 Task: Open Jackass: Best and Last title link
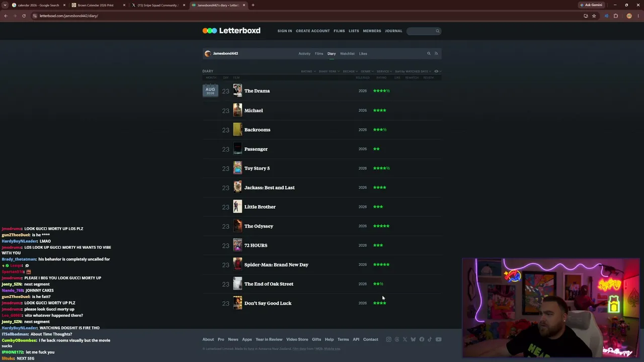[x=270, y=188]
